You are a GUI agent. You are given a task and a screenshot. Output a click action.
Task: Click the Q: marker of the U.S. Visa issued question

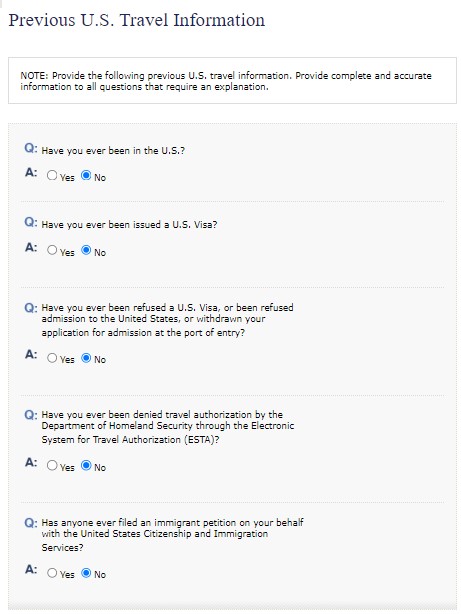coord(31,222)
